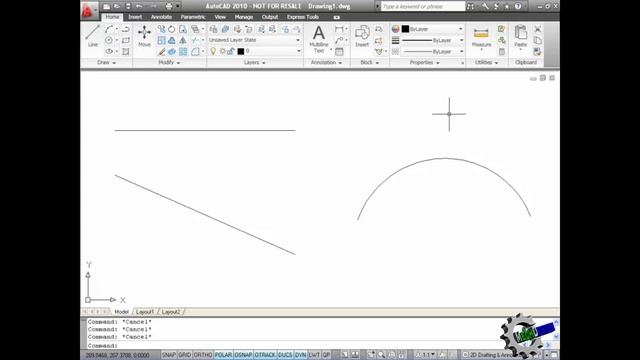Switch to the Layout1 tab
This screenshot has width=640, height=360.
(x=145, y=312)
